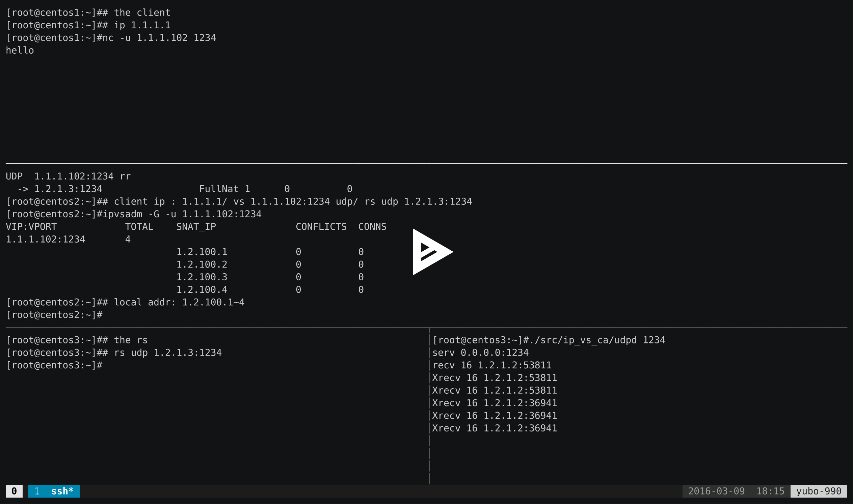Click the time 18:15 in status bar

[770, 491]
